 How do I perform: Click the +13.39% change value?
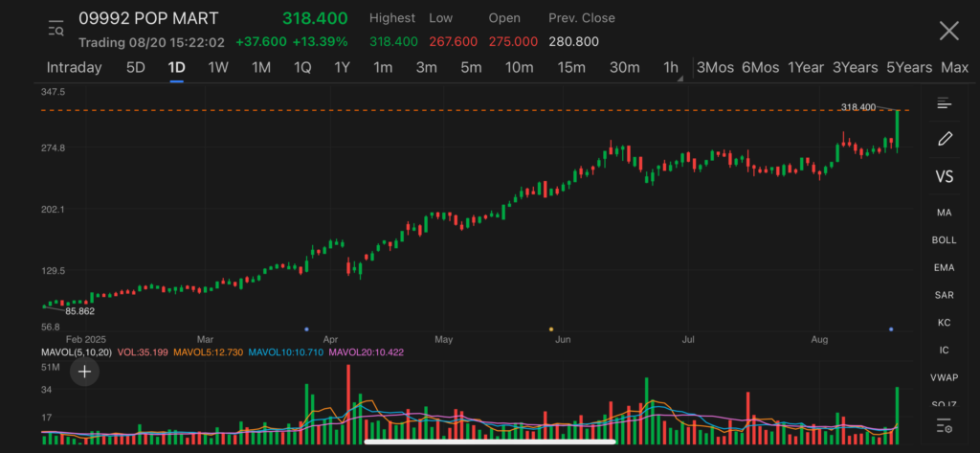tap(320, 42)
